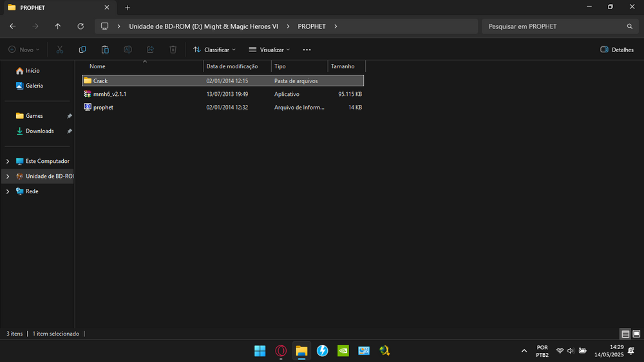
Task: Open the picture app taskbar icon
Action: pos(364,351)
